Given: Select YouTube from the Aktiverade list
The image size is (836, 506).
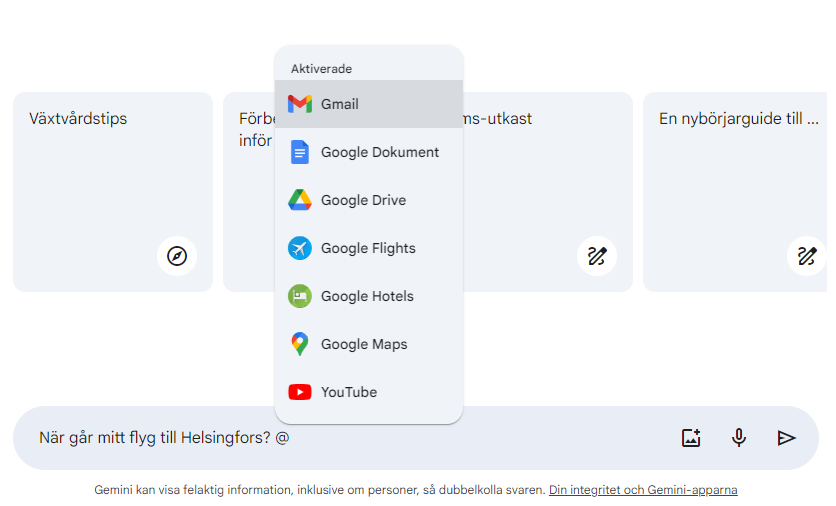Looking at the screenshot, I should point(349,392).
